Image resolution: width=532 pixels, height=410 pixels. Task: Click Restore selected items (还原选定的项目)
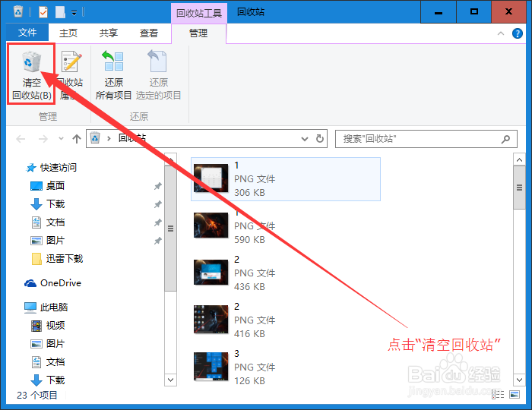158,74
